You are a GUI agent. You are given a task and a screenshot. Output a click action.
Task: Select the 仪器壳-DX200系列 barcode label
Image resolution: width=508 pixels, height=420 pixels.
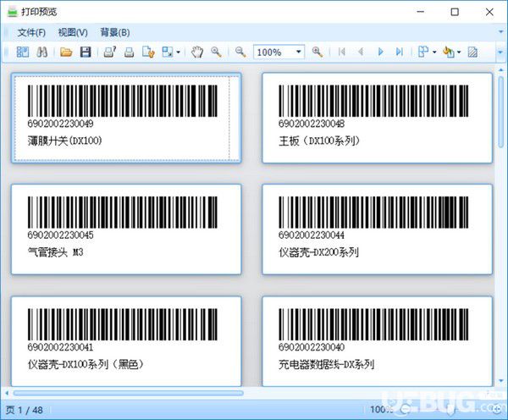click(377, 229)
